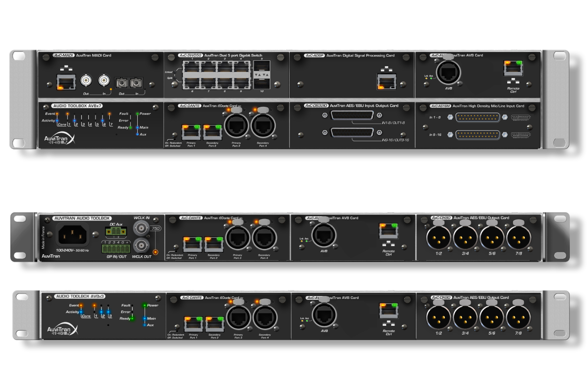Click the IN9-16/OUT9-16 D-sub connector
The image size is (588, 392).
tap(352, 132)
